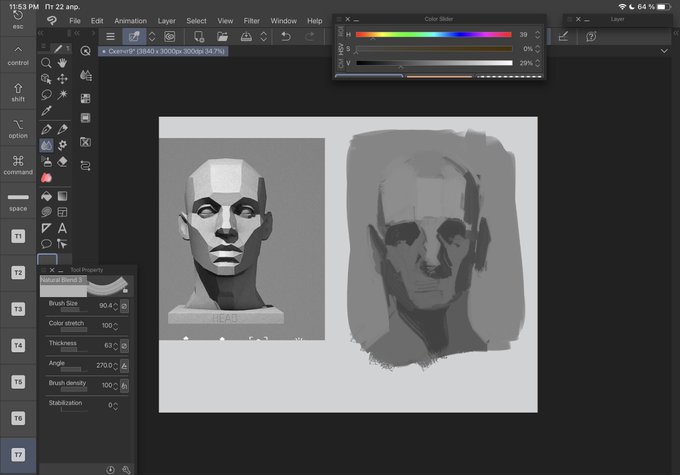Open Stabilization value stepper
Screen dimensions: 680x475
click(115, 406)
